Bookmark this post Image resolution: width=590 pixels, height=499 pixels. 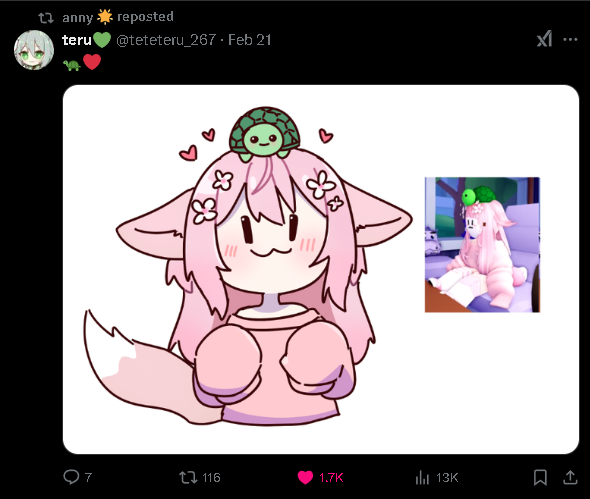tap(540, 477)
